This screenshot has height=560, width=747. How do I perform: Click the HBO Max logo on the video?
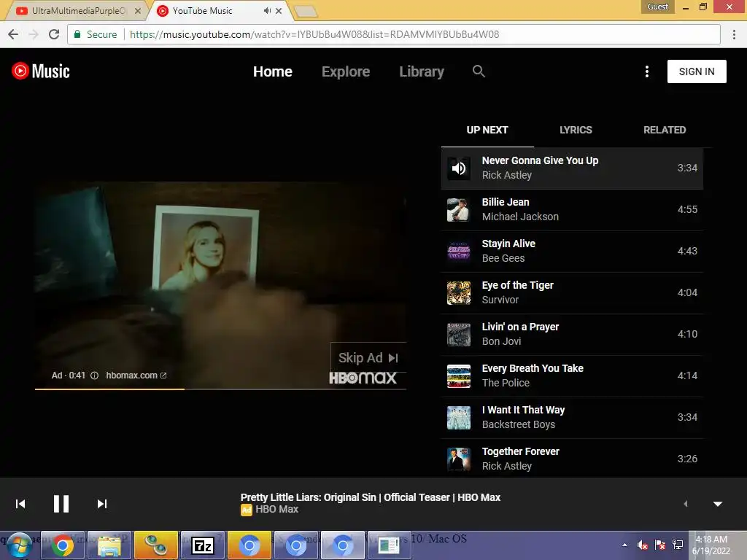point(363,378)
